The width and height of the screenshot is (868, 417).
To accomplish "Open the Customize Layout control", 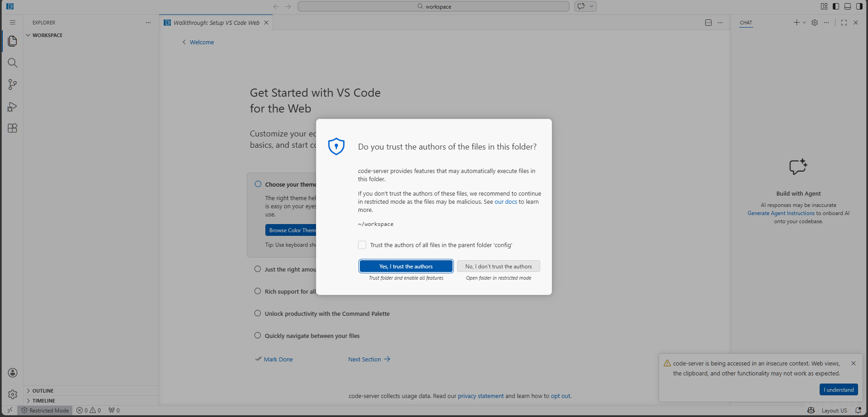I will (x=824, y=6).
